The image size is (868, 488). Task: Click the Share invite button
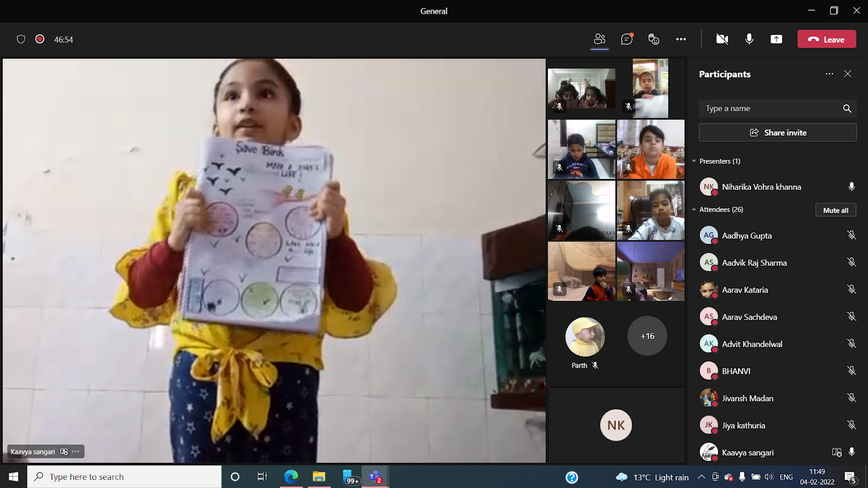pos(778,132)
